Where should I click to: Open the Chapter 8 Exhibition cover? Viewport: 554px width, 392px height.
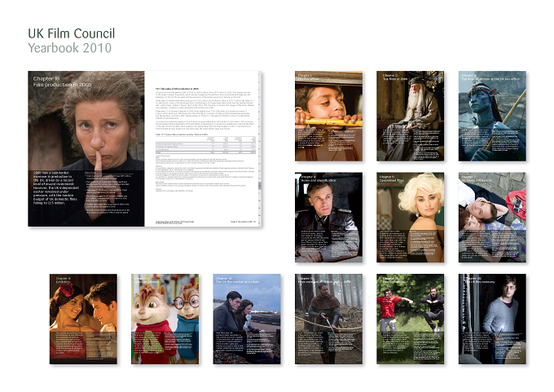pyautogui.click(x=83, y=319)
